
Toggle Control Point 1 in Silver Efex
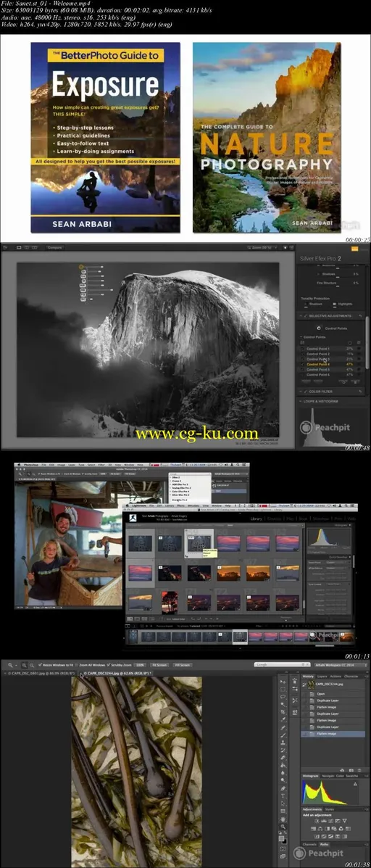point(302,349)
